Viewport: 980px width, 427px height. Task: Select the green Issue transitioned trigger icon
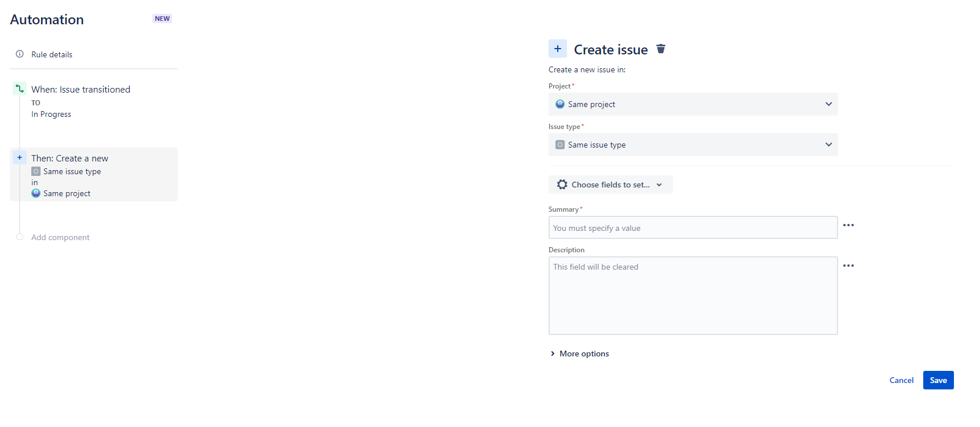point(19,89)
